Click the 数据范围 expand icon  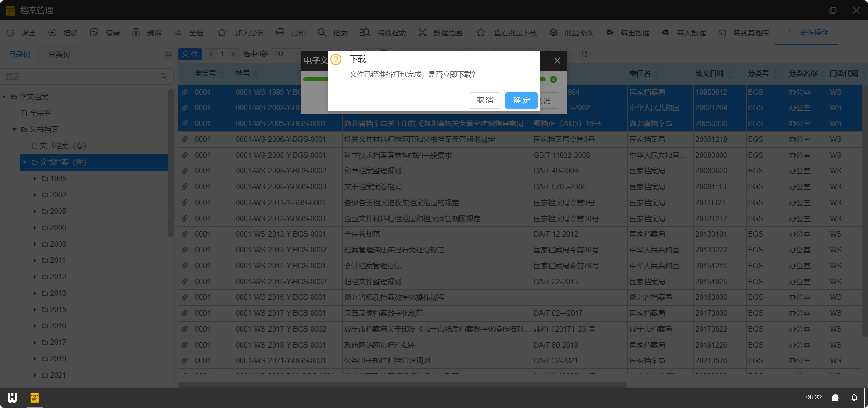tap(422, 32)
